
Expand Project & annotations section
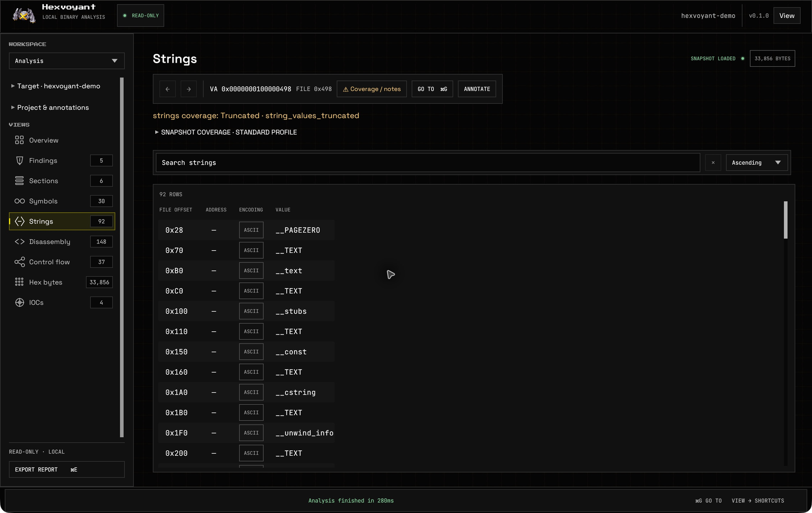[50, 107]
